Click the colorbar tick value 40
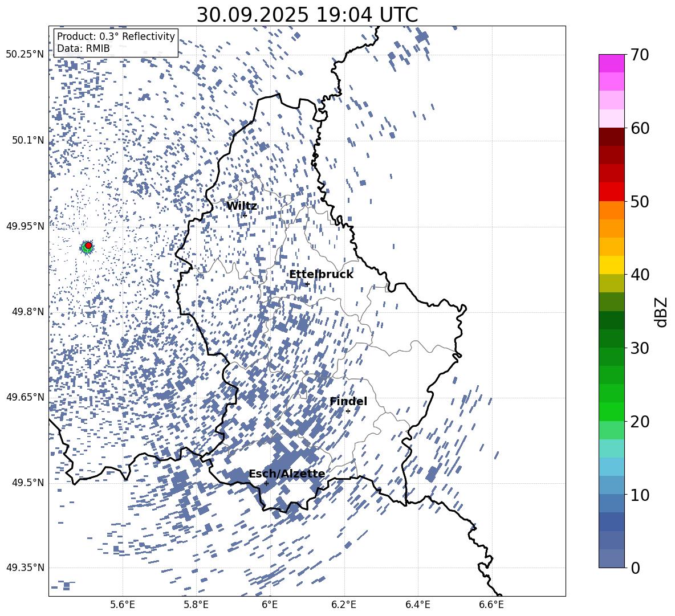This screenshot has width=675, height=616. point(640,275)
